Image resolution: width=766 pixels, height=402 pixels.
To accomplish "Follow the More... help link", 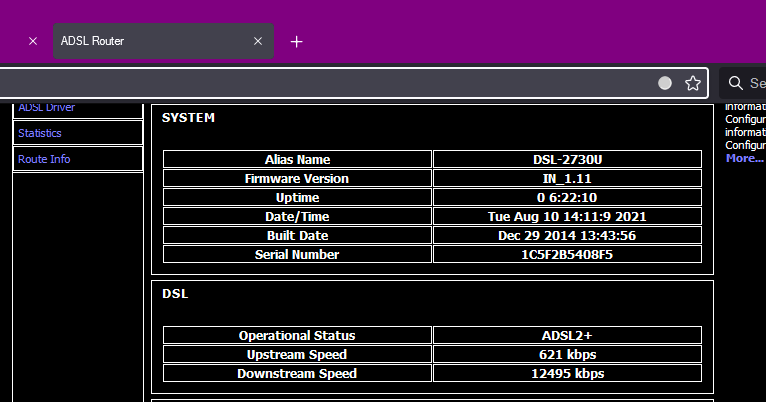I will pos(744,158).
